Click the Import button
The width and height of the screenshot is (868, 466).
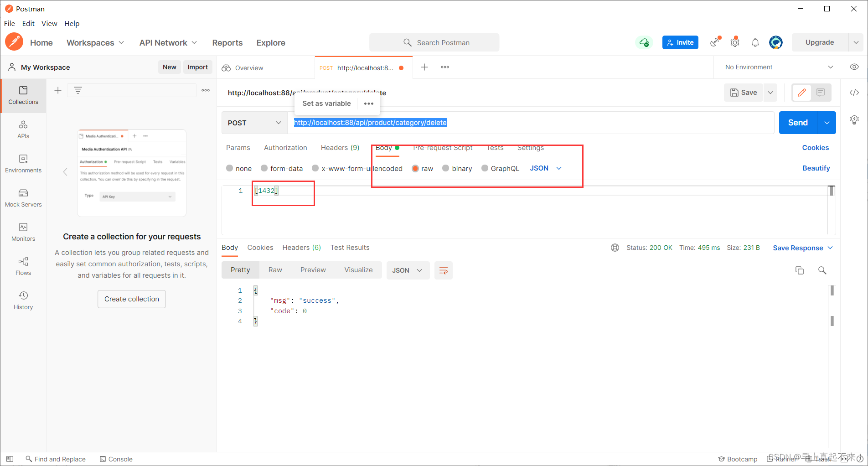pos(198,67)
